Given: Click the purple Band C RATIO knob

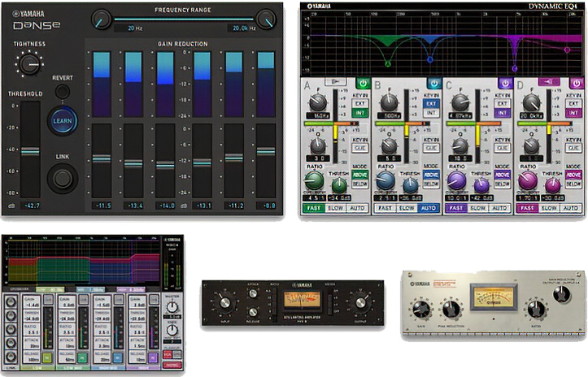Looking at the screenshot, I should (x=456, y=180).
